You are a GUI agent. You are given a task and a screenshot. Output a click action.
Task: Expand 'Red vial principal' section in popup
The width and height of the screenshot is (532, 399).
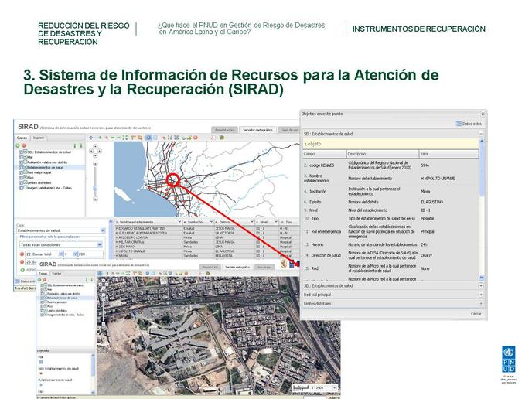pyautogui.click(x=481, y=295)
